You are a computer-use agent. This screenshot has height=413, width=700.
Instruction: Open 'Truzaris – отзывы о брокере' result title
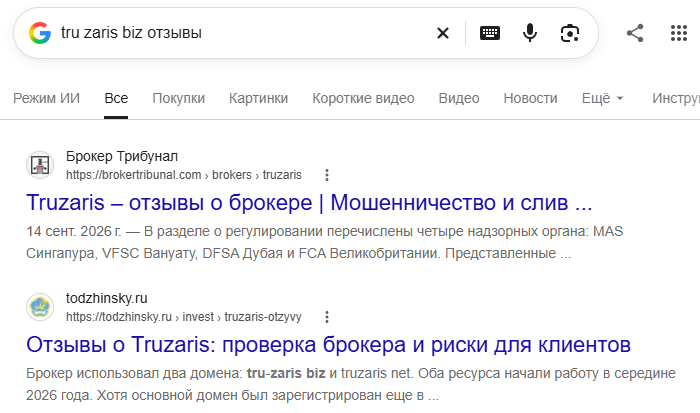click(309, 203)
